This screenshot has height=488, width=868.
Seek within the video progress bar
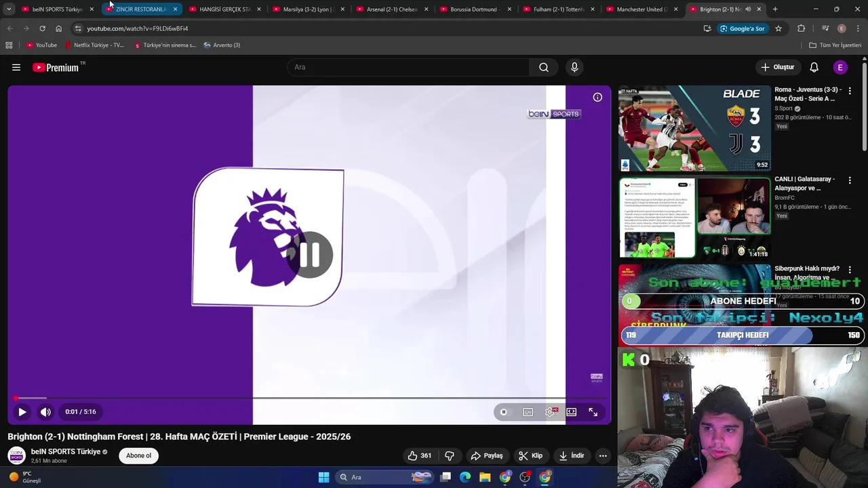pyautogui.click(x=309, y=398)
